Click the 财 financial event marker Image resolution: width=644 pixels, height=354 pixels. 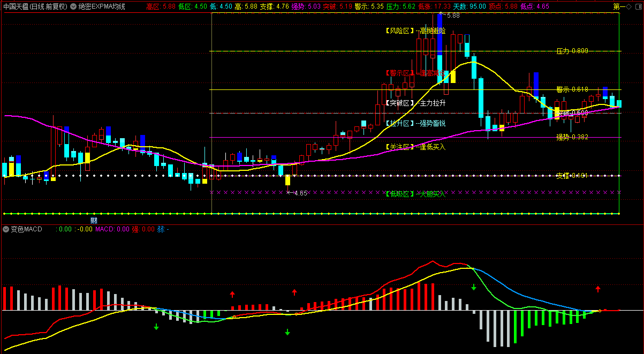pos(94,220)
